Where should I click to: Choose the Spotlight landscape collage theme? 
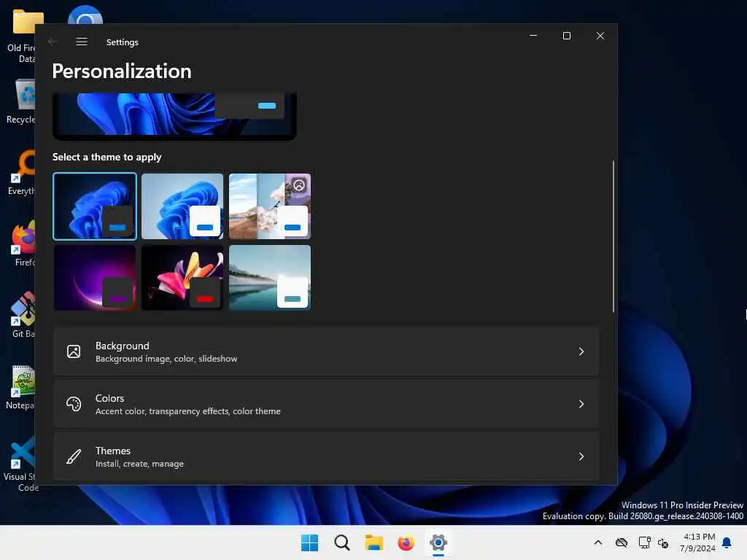[x=270, y=206]
